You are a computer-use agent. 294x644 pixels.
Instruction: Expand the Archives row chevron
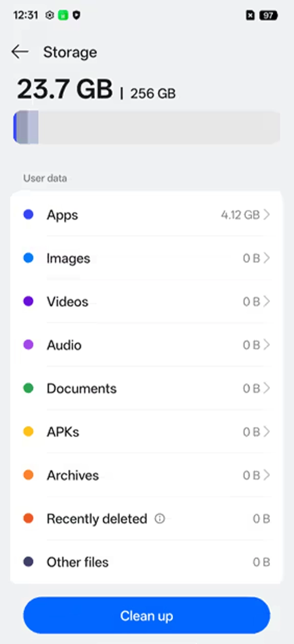pyautogui.click(x=266, y=475)
